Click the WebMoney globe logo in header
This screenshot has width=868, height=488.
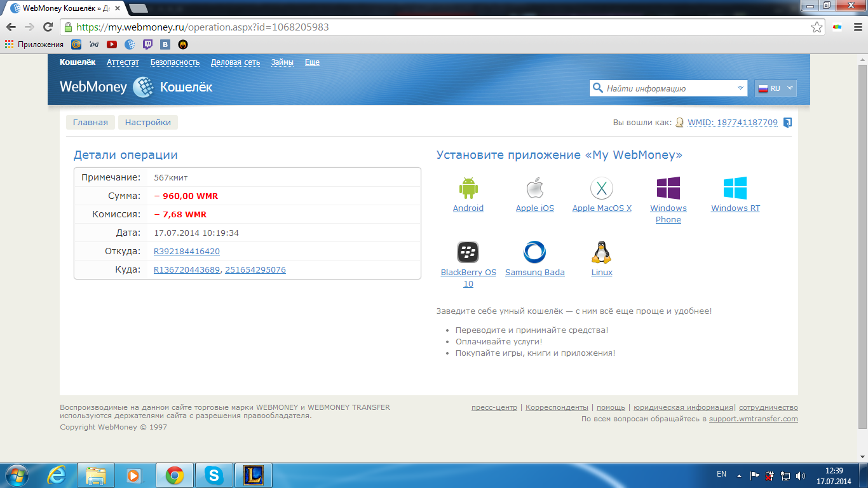click(143, 87)
